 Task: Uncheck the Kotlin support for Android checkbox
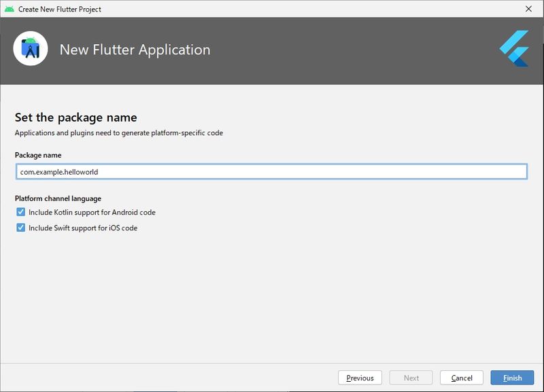[x=20, y=212]
